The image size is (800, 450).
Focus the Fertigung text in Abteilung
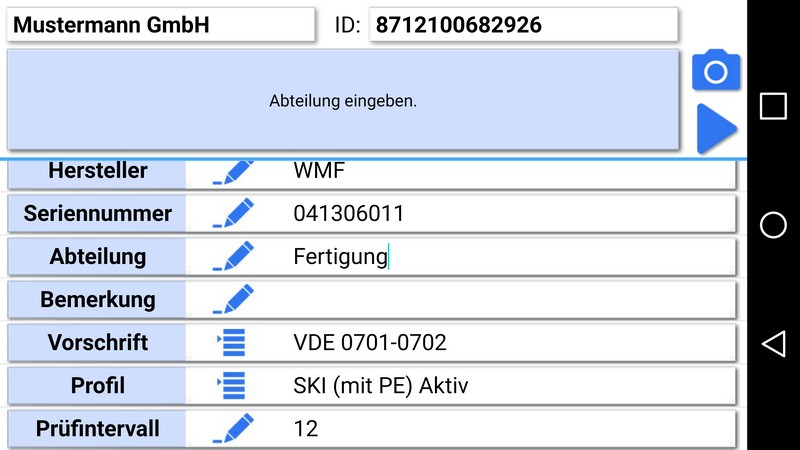(341, 257)
